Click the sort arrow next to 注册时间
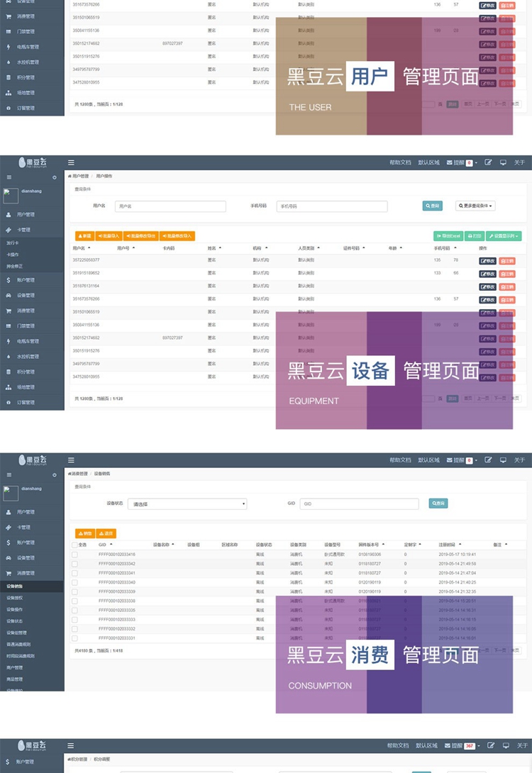 coord(460,545)
